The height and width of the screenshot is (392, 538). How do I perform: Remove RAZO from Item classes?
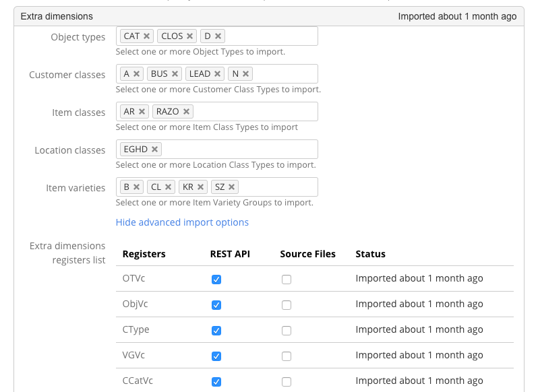point(187,112)
